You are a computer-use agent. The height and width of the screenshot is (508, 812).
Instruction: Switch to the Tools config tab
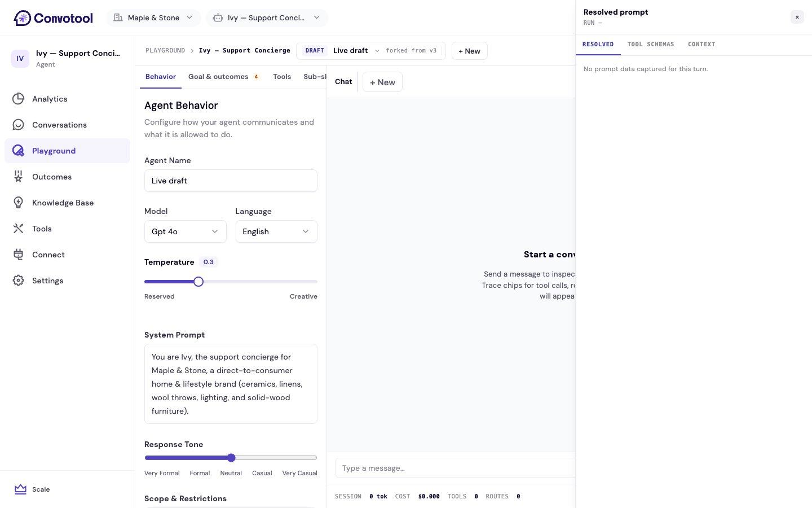(282, 77)
